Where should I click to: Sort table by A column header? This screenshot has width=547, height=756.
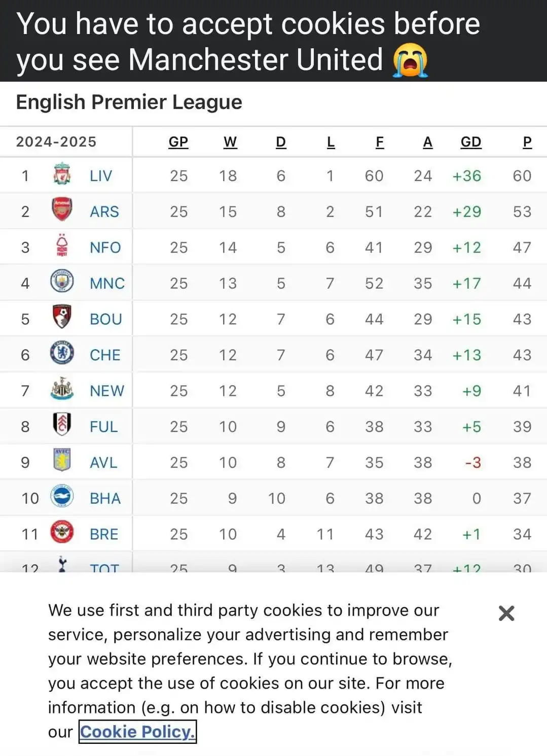click(x=428, y=142)
